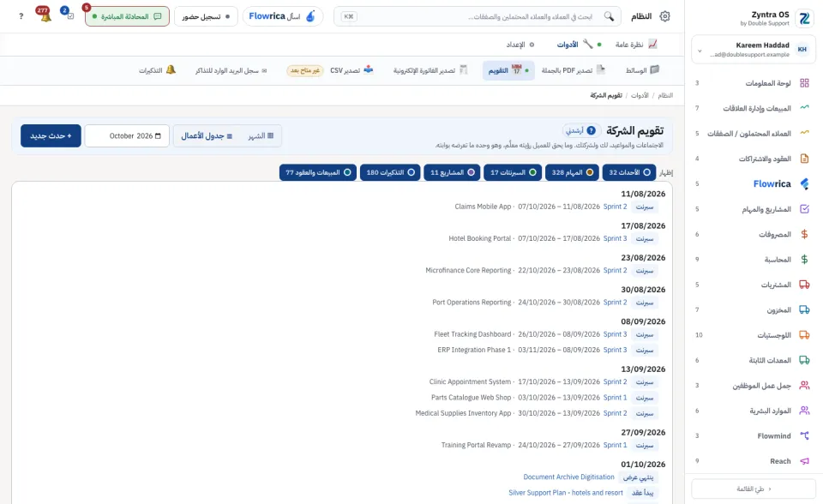The image size is (823, 504).
Task: Open notifications bell with 277 badge
Action: 45,15
